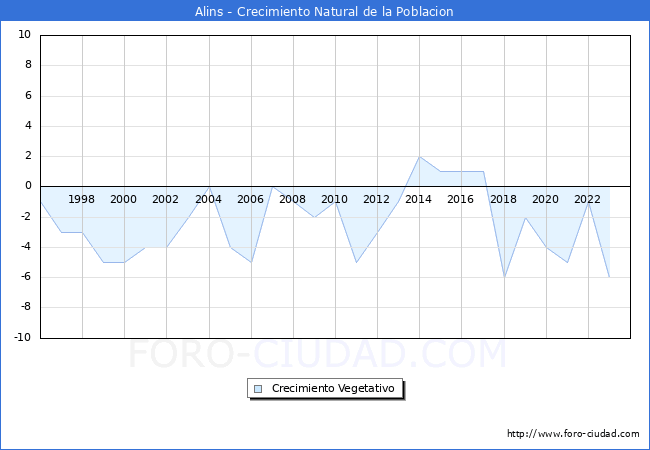This screenshot has width=650, height=450.
Task: Click the y-axis value -4
Action: pos(25,247)
